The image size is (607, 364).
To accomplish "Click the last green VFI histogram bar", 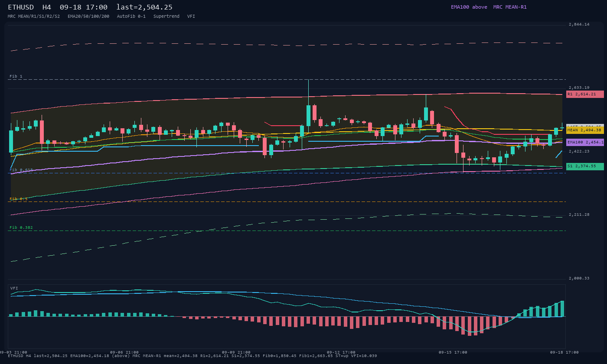I will [562, 309].
